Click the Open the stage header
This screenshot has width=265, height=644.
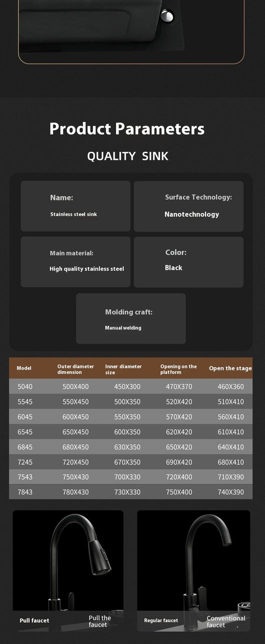230,368
